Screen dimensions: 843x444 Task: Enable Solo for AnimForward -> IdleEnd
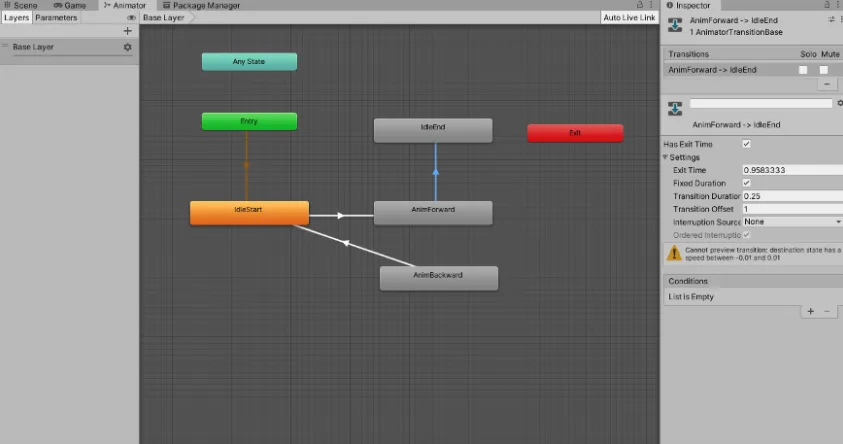point(803,70)
